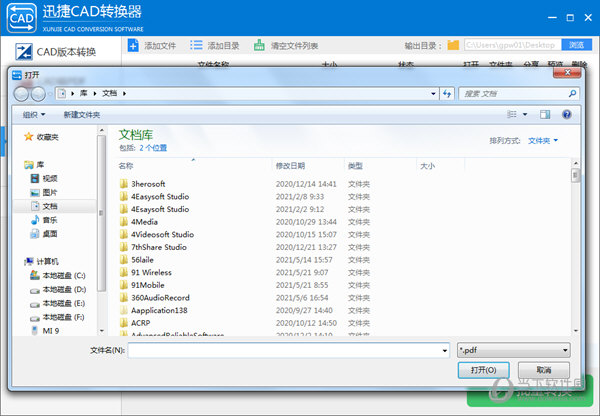The height and width of the screenshot is (416, 600).
Task: Select Computer in the navigation pane
Action: [41, 262]
